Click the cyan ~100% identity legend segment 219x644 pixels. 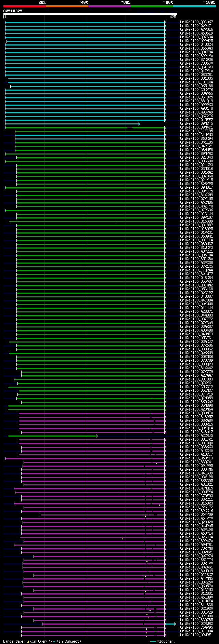194,6
